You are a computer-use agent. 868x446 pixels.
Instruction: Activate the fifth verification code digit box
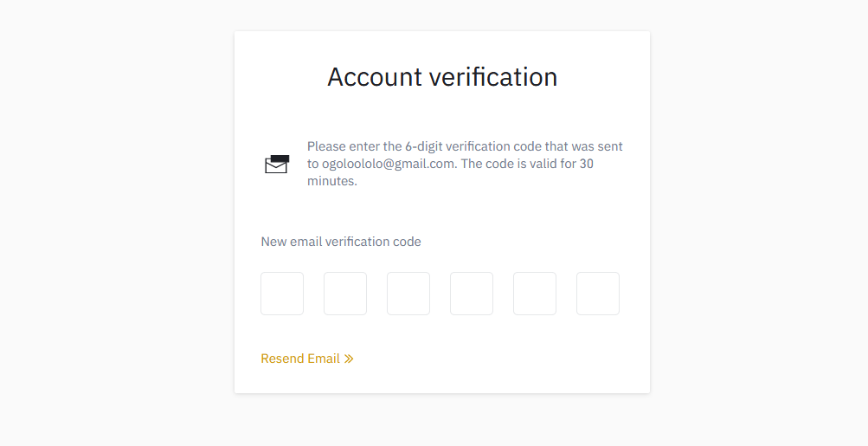[535, 294]
